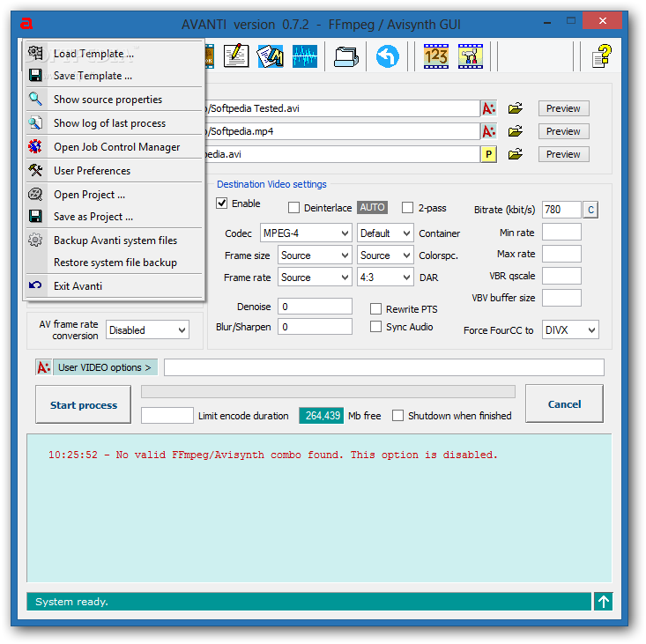Toggle the AUTO deinterlace button
Screen dimensions: 646x644
(372, 208)
